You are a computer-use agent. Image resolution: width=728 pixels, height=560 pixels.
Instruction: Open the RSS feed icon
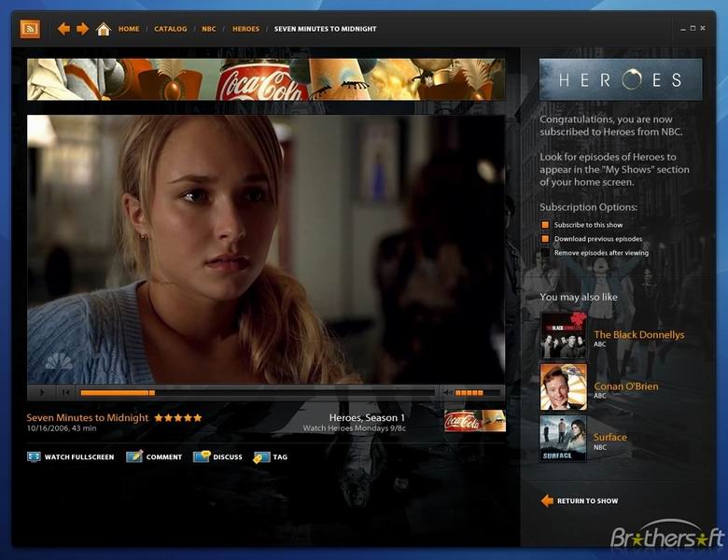point(30,29)
